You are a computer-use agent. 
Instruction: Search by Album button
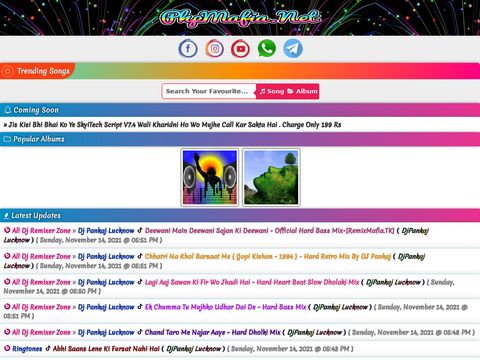click(302, 91)
